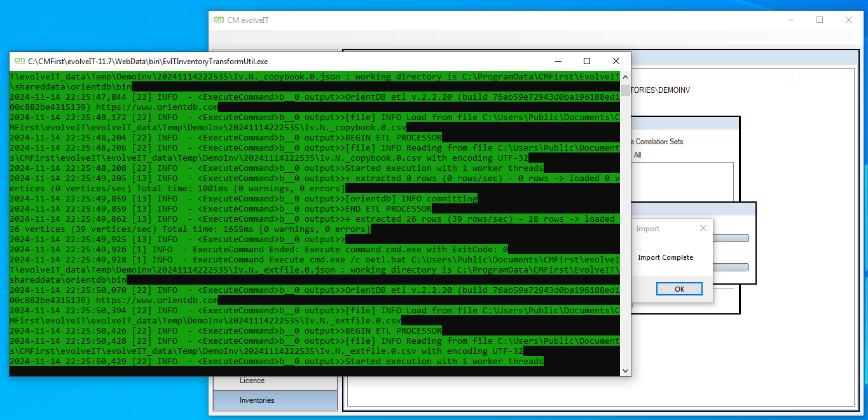The height and width of the screenshot is (420, 868).
Task: Click the 'All' label under Correlation Sets
Action: [x=638, y=155]
